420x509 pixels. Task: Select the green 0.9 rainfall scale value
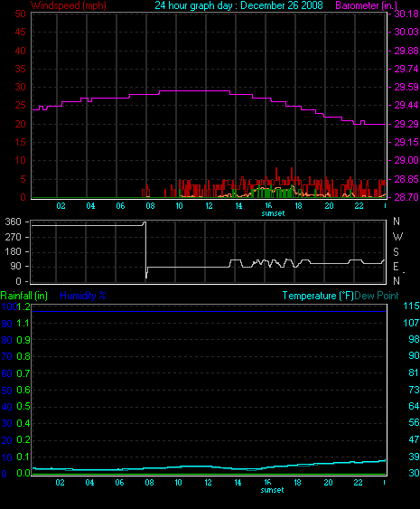pyautogui.click(x=23, y=340)
